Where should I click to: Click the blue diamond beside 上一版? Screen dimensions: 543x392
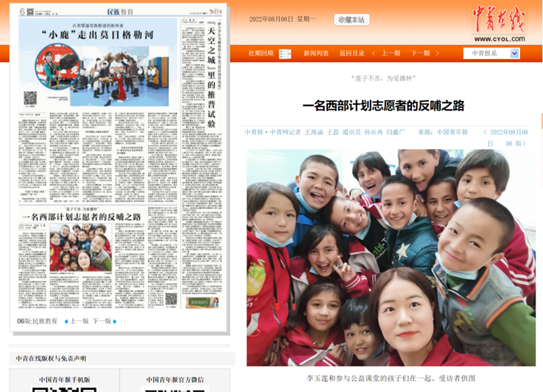[66, 321]
